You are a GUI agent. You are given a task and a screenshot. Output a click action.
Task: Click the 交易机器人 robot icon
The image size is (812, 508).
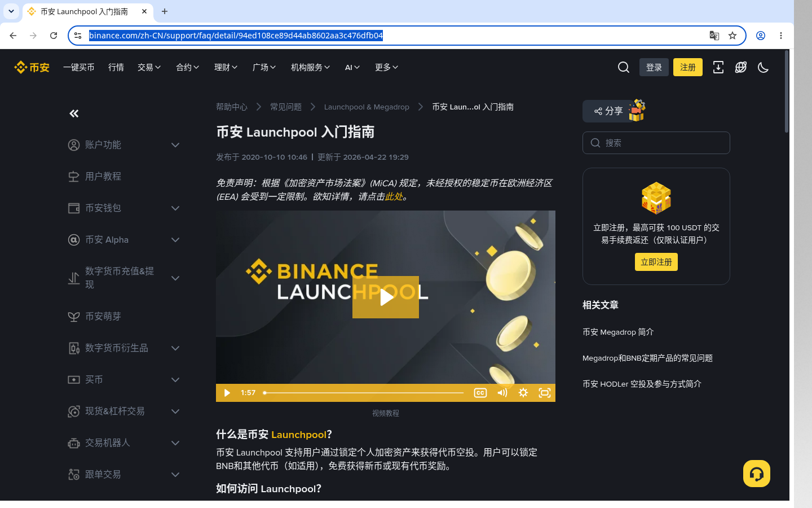point(74,443)
